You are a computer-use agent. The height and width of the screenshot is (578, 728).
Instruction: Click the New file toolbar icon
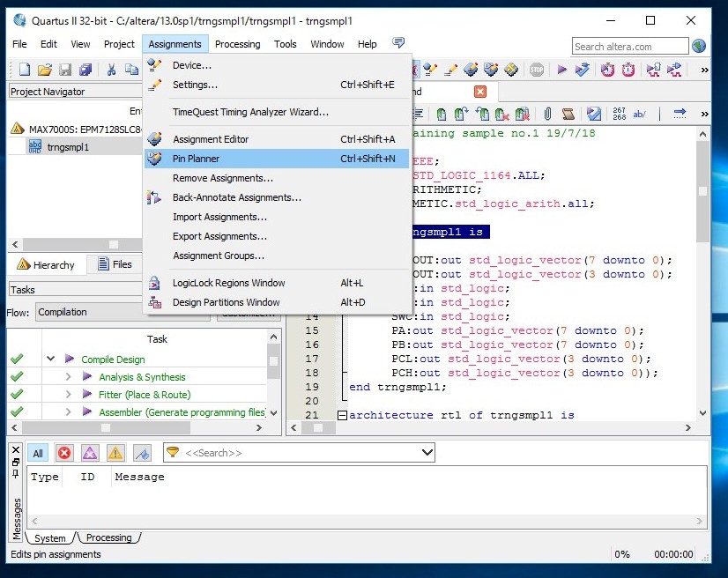click(24, 70)
